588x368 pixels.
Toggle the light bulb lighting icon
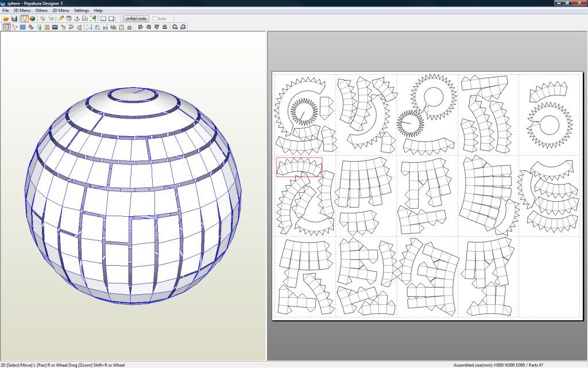tap(25, 18)
